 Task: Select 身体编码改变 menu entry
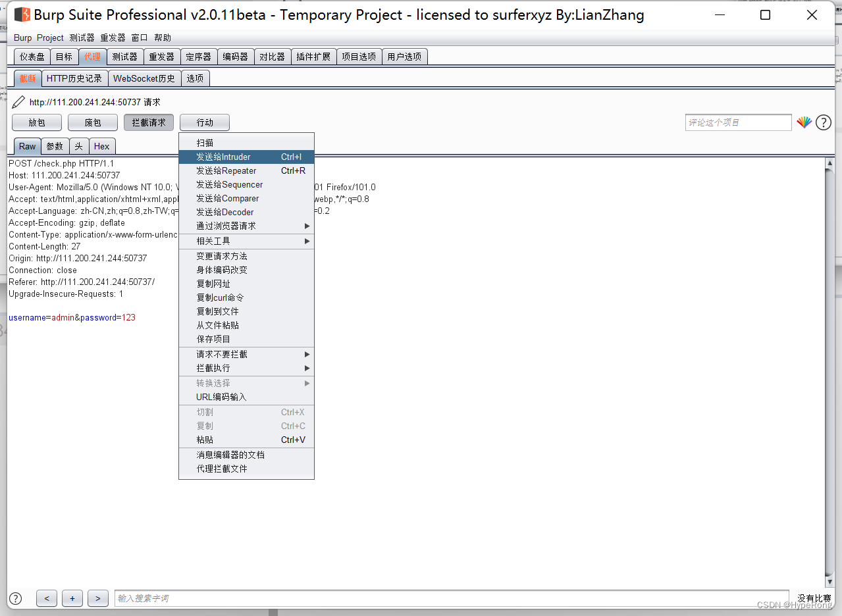tap(246, 270)
